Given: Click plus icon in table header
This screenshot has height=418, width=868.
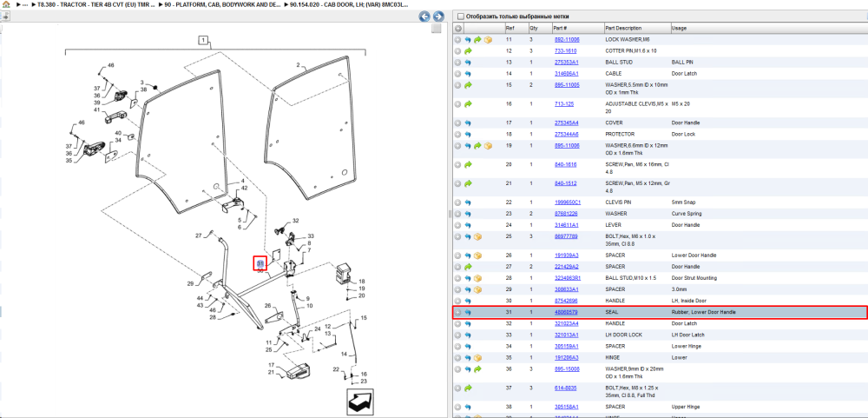Looking at the screenshot, I should pos(457,29).
